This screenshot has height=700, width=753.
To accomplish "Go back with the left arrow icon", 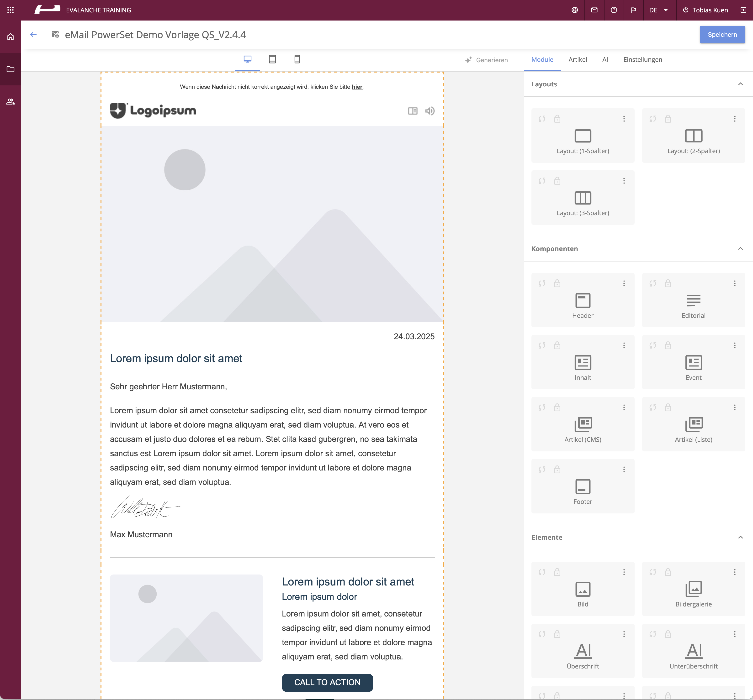I will [x=33, y=34].
